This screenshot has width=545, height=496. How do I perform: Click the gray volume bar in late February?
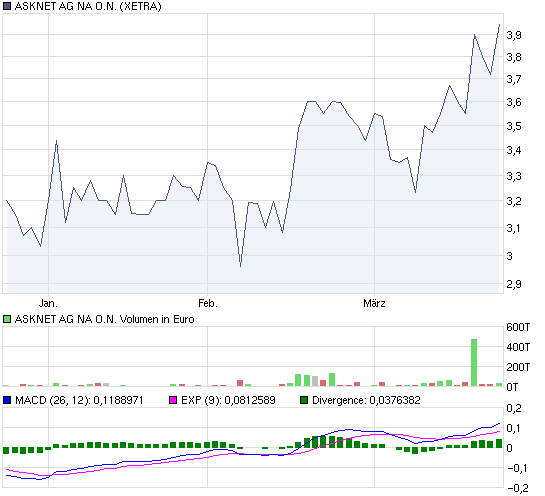click(x=315, y=381)
